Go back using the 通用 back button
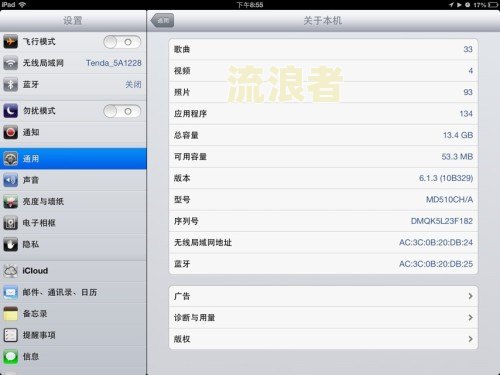 (x=162, y=20)
